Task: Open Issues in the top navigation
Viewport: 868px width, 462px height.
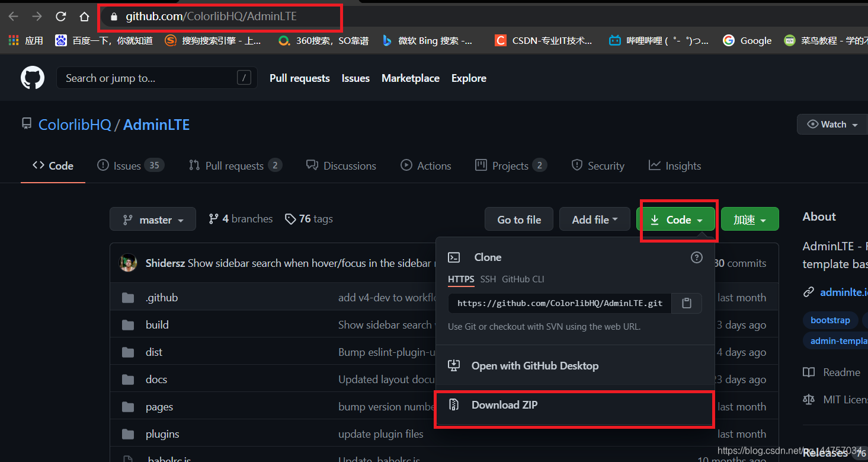Action: (x=355, y=78)
